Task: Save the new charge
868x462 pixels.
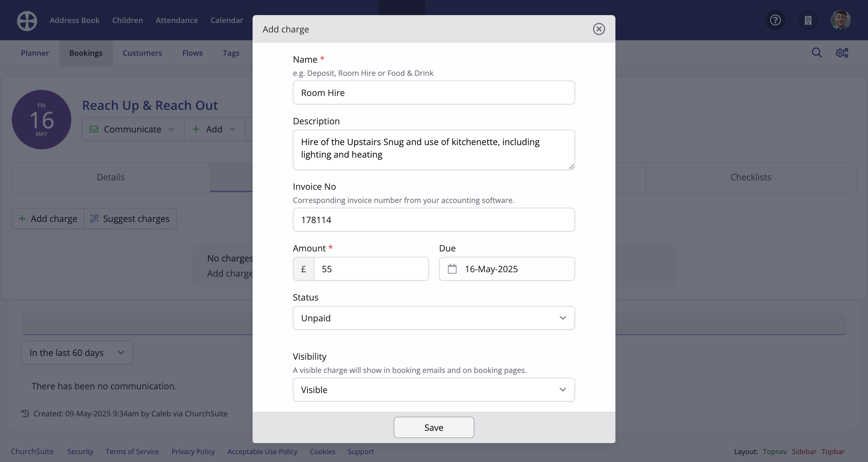Action: (434, 427)
